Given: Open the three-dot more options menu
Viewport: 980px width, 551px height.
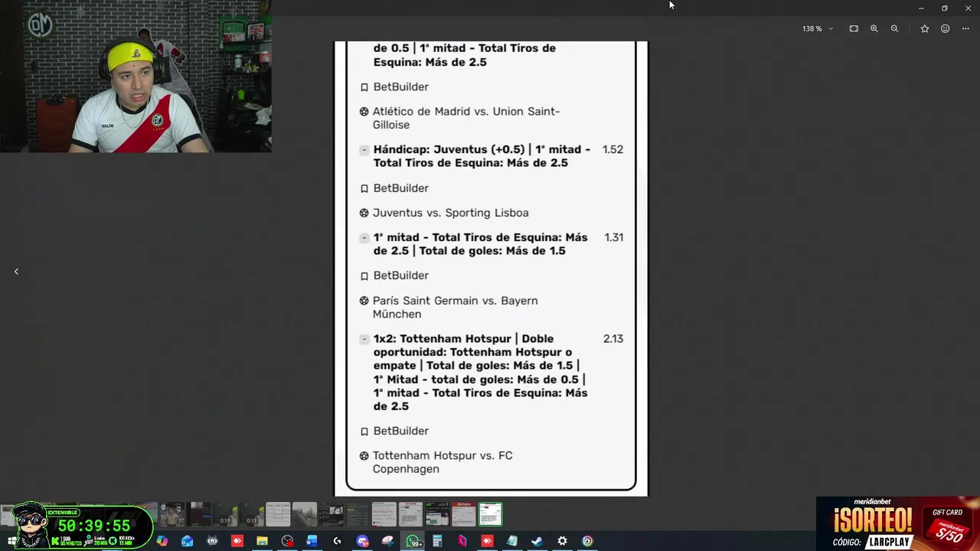Looking at the screenshot, I should coord(965,29).
